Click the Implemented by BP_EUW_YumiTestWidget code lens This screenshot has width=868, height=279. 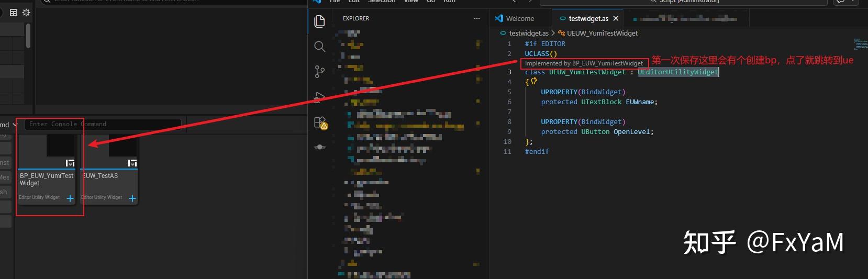point(584,63)
